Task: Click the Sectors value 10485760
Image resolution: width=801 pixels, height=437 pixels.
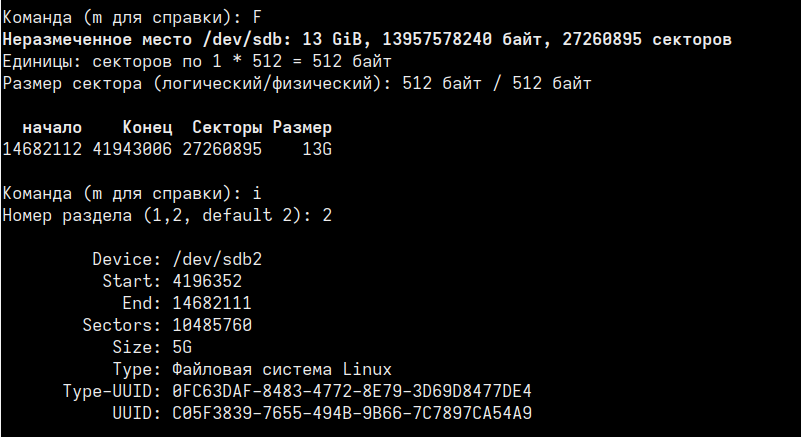Action: point(212,325)
